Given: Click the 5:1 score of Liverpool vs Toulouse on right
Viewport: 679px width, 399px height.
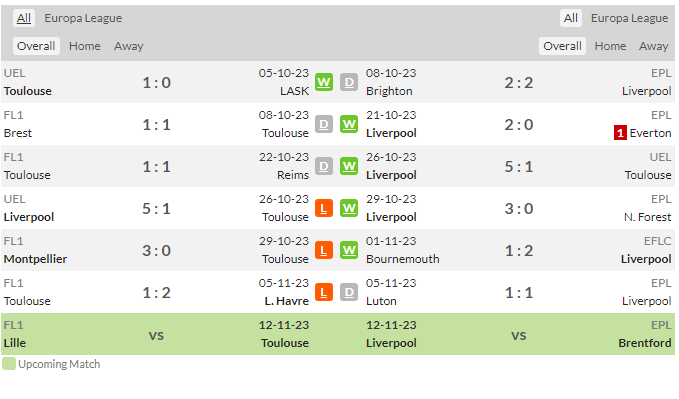Looking at the screenshot, I should [x=519, y=166].
